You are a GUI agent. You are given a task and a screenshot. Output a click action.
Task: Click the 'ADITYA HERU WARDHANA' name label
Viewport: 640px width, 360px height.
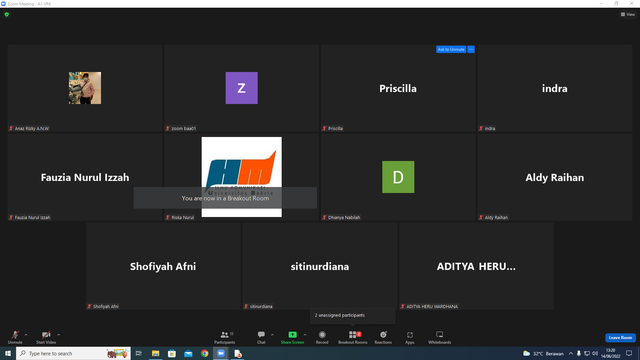432,306
